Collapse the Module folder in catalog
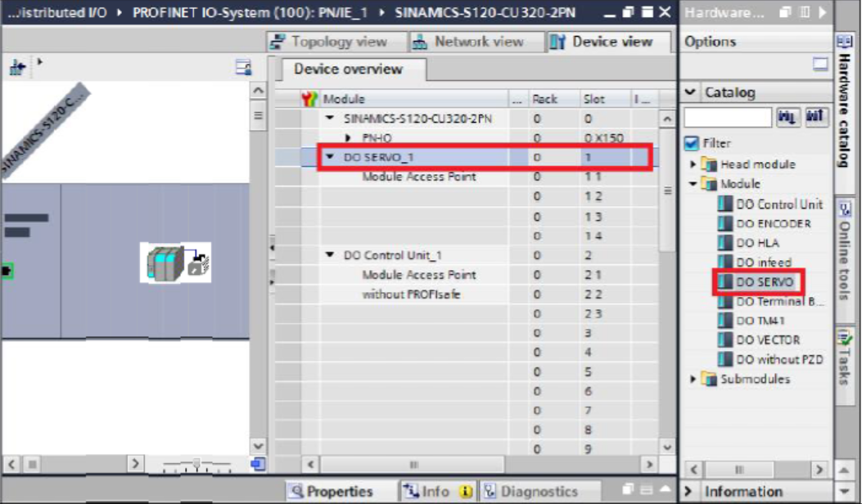 click(x=693, y=184)
